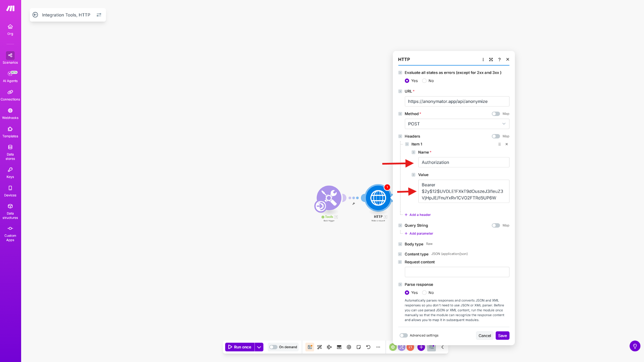Switch scheduling off with On demand toggle
644x362 pixels.
[273, 347]
